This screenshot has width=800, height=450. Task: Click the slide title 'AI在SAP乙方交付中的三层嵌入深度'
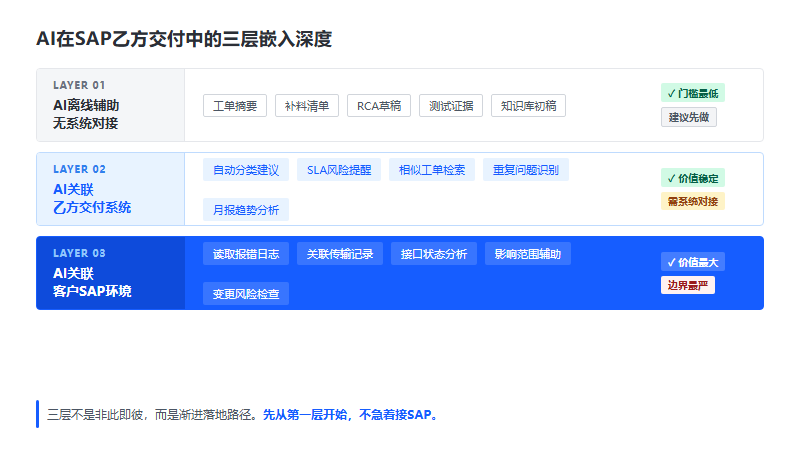184,39
